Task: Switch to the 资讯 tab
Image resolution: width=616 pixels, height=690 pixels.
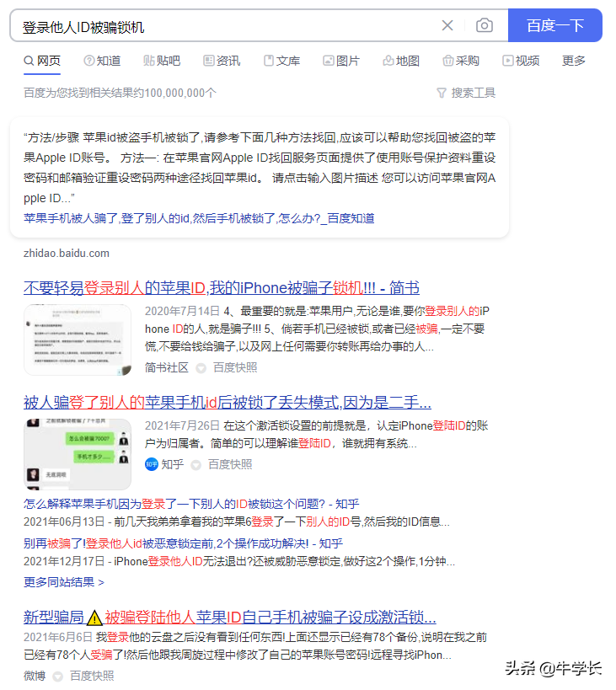Action: point(222,61)
